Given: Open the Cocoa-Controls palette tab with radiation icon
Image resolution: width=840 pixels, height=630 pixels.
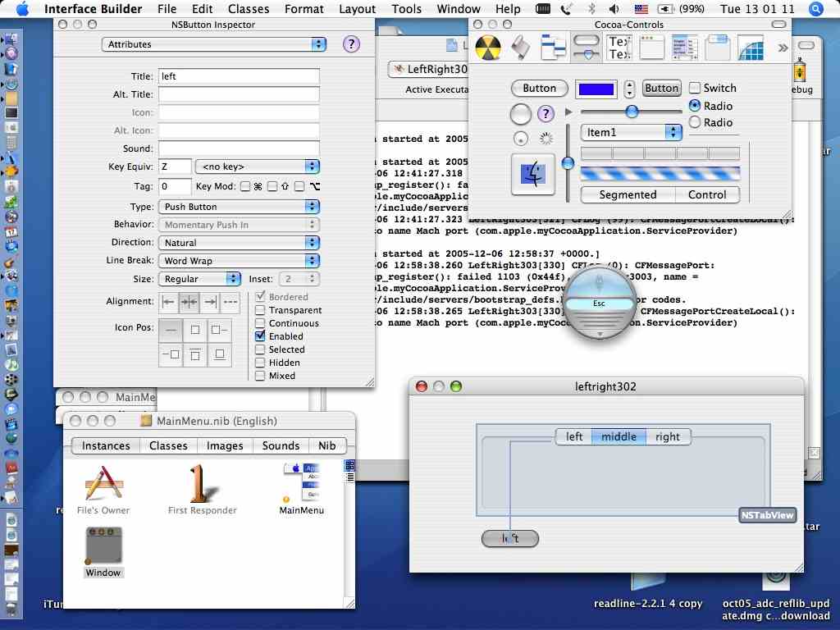Looking at the screenshot, I should [x=488, y=48].
